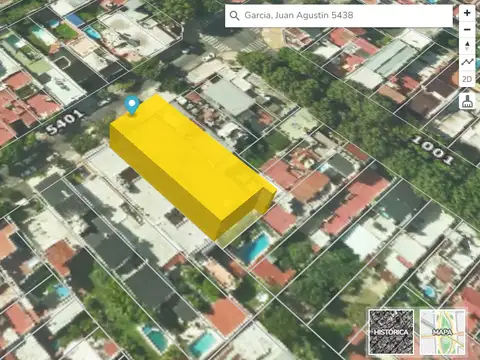The width and height of the screenshot is (480, 360).
Task: Zoom in with the plus button
Action: point(467,13)
